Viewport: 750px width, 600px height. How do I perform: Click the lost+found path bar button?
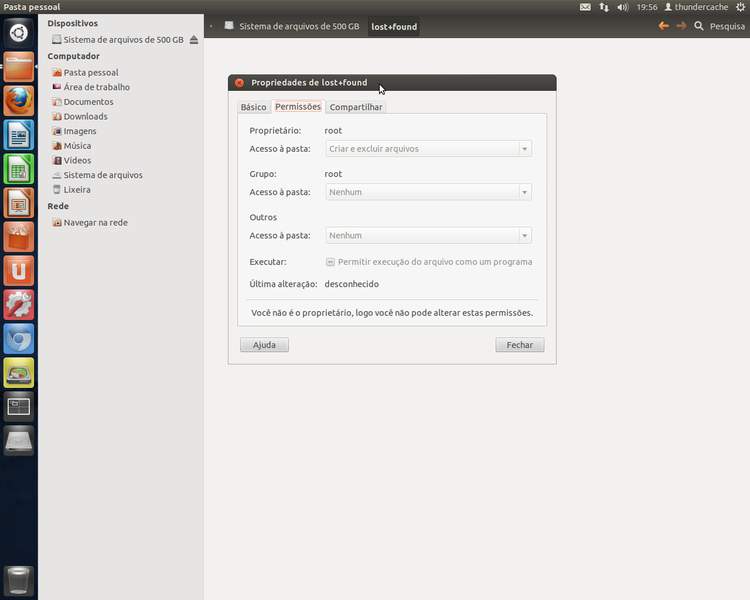394,27
